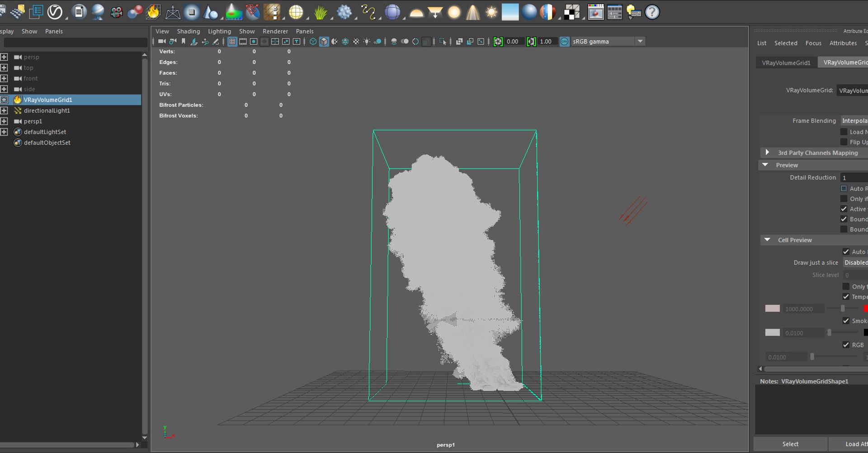Toggle the RGB checkbox
This screenshot has width=868, height=453.
846,345
